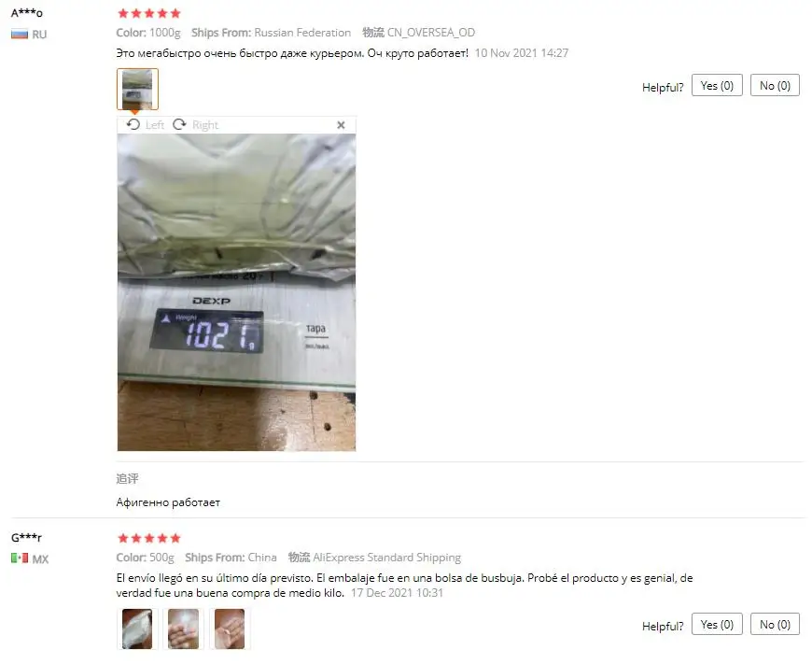Click the enlarged DEXP scale photo
Viewport: 812px width, 664px height.
pyautogui.click(x=237, y=292)
